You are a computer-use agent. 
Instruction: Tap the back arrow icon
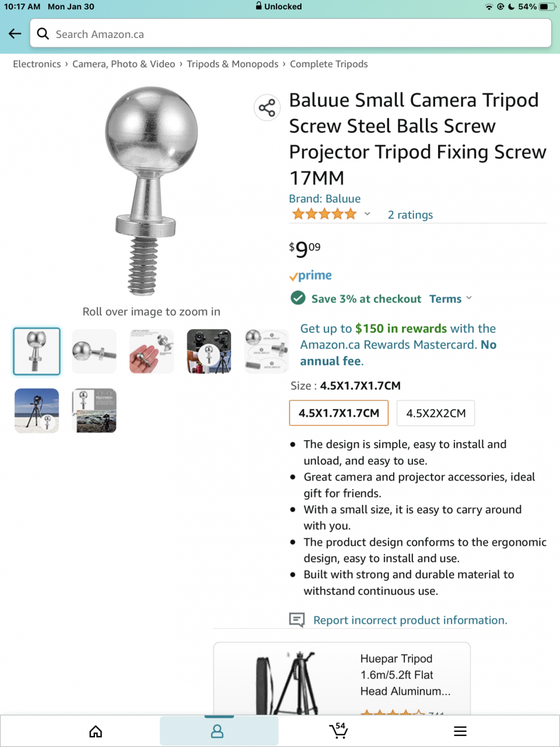tap(15, 34)
